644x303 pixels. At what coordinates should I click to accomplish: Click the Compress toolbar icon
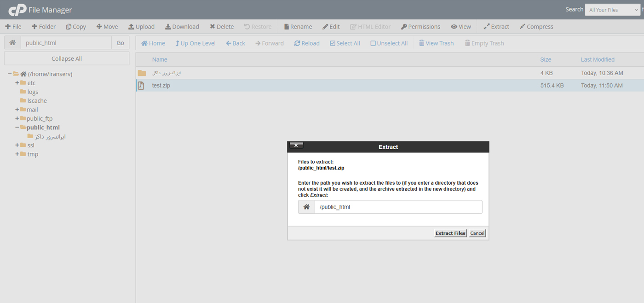click(523, 27)
